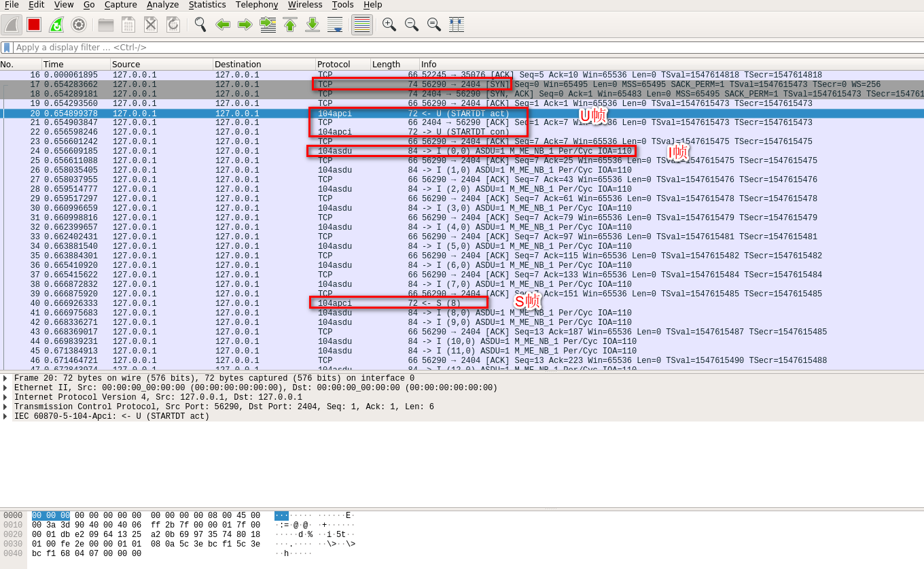The width and height of the screenshot is (924, 569).
Task: Click Go to specified packet icon
Action: coord(268,24)
